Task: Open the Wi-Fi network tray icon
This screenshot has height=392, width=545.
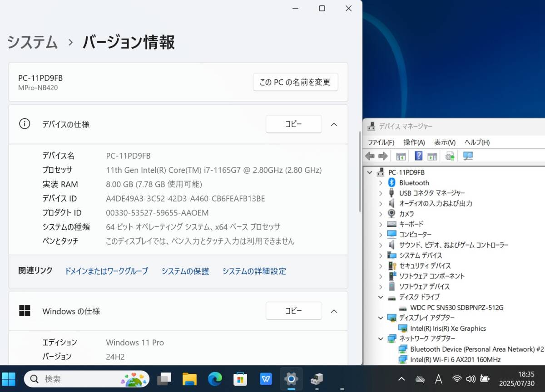Action: pyautogui.click(x=457, y=379)
